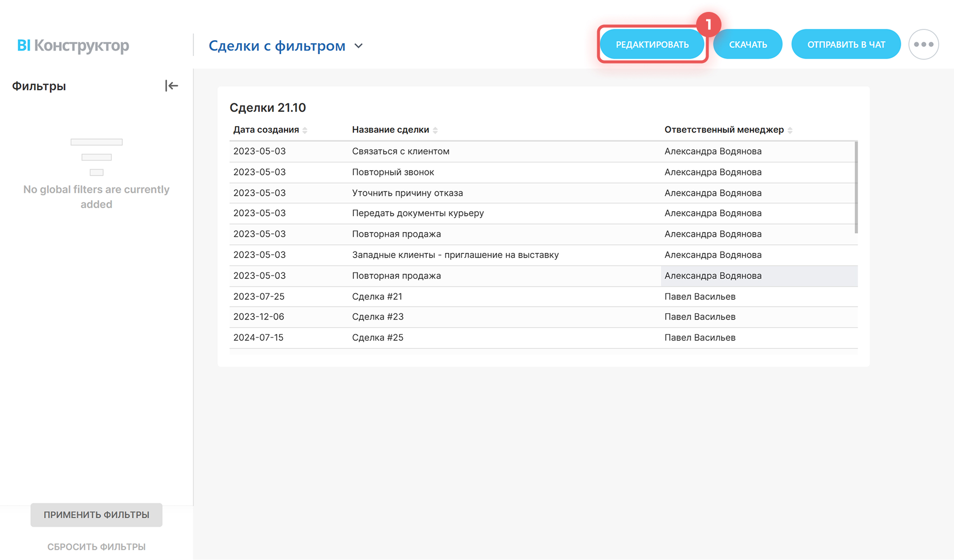Collapse the Фильтры sidebar panel

[171, 86]
